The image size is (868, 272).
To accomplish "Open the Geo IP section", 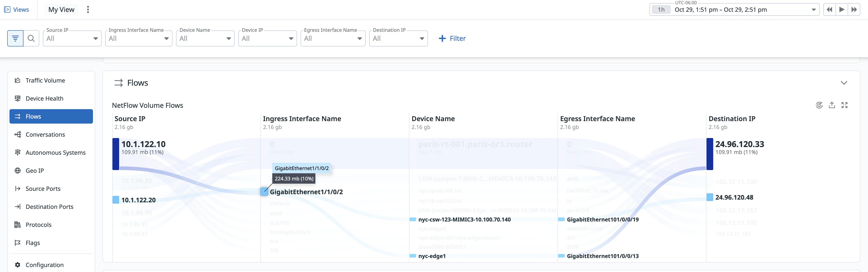I will click(51, 171).
